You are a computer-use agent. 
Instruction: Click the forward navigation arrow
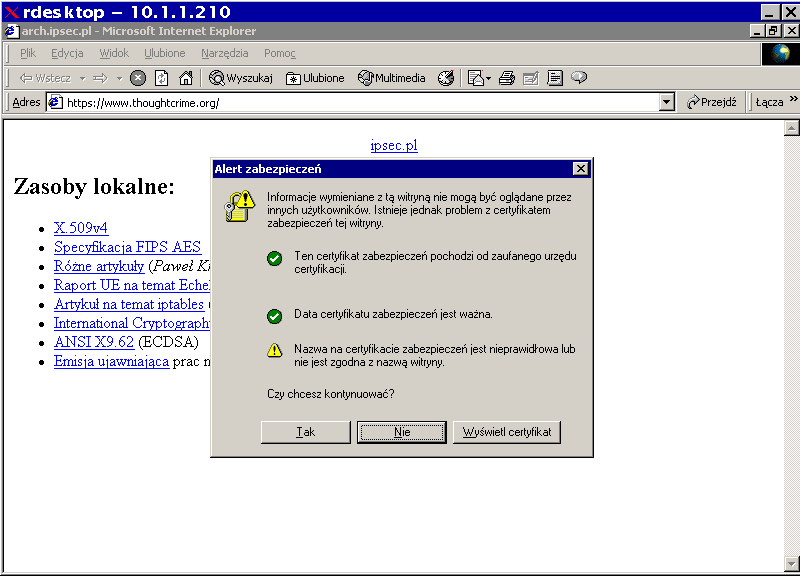[101, 78]
